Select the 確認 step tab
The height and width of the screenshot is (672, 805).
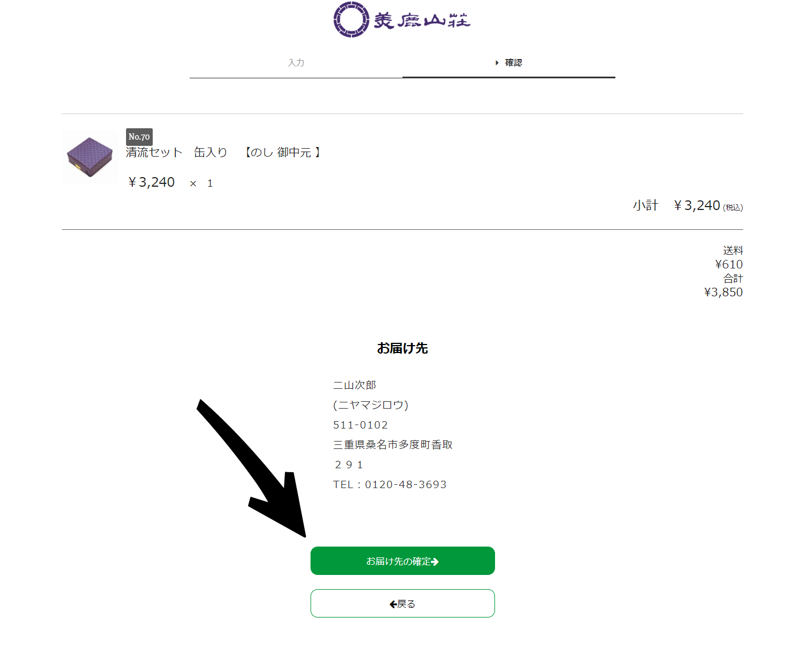coord(509,62)
